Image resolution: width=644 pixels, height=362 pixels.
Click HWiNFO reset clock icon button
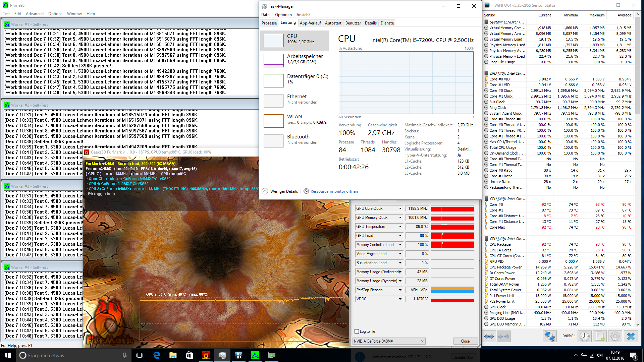point(584,336)
